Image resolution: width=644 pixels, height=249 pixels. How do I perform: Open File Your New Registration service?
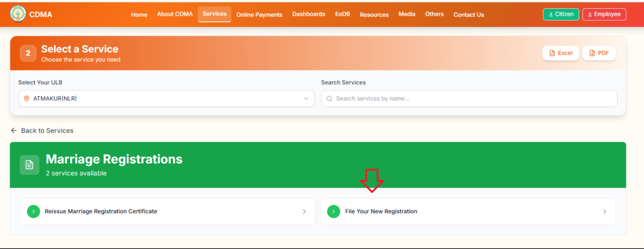click(468, 212)
